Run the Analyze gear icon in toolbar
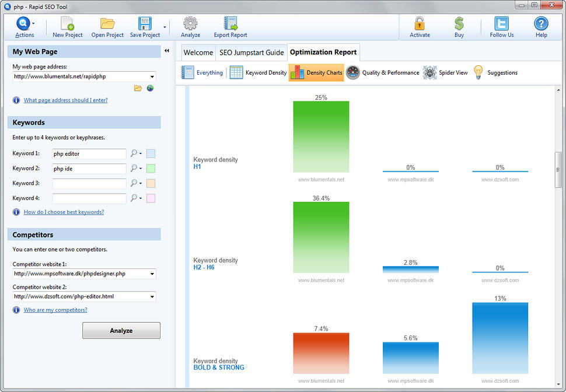Image resolution: width=566 pixels, height=392 pixels. [x=190, y=24]
